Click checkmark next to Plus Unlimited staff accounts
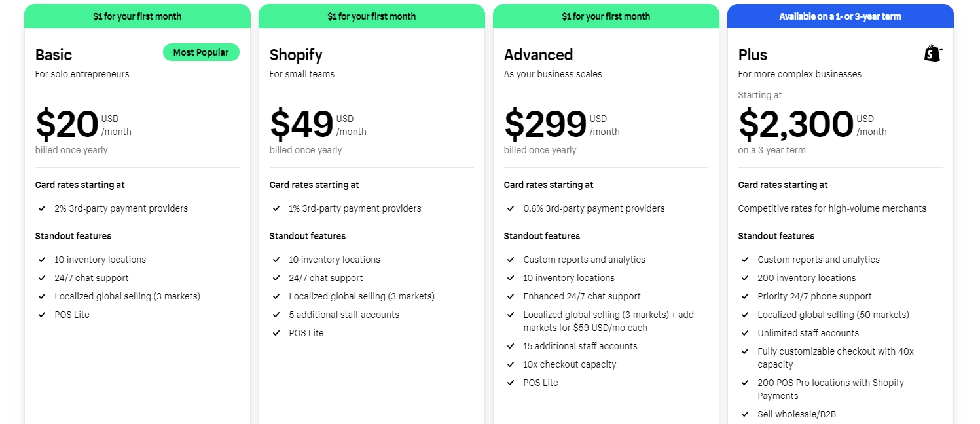 point(745,333)
